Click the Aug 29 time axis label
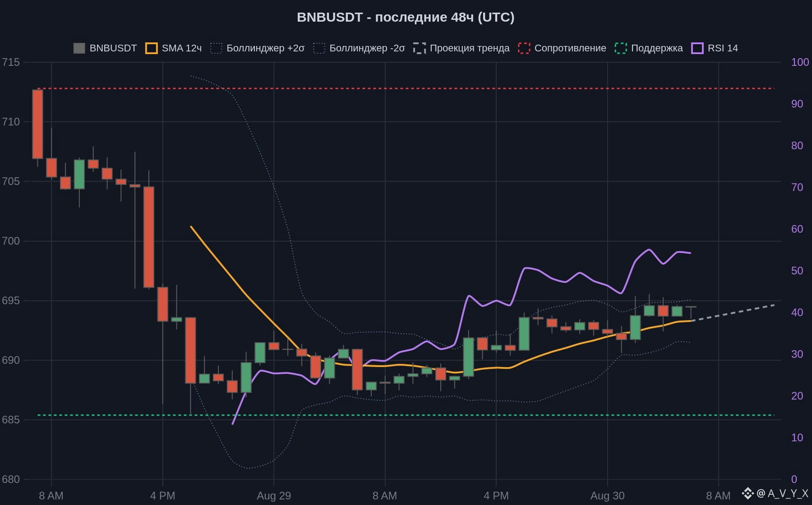Viewport: 812px width, 505px height. click(x=274, y=496)
